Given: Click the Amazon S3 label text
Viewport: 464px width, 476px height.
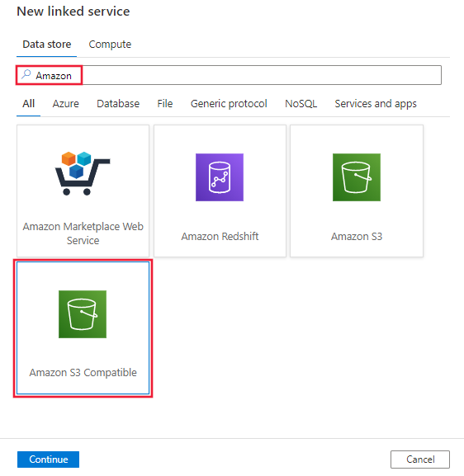Looking at the screenshot, I should pos(357,236).
